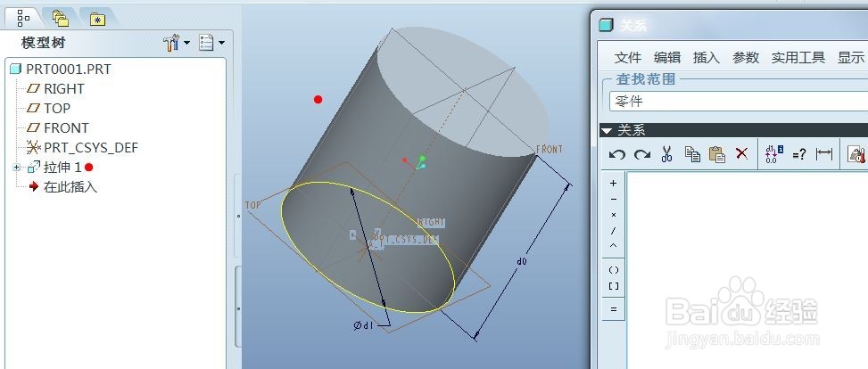Click the Undo icon in relations toolbar
This screenshot has height=369, width=868.
click(616, 154)
